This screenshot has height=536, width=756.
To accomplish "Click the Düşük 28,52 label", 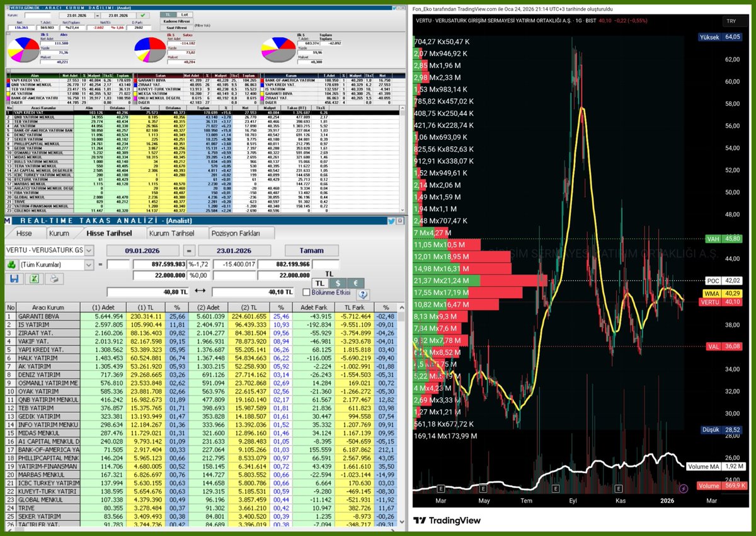I will 723,430.
